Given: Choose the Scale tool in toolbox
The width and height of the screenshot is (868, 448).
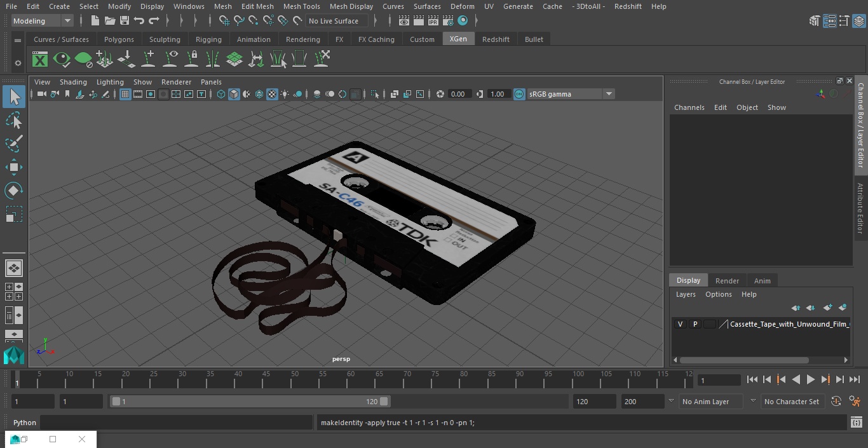Looking at the screenshot, I should pyautogui.click(x=13, y=214).
